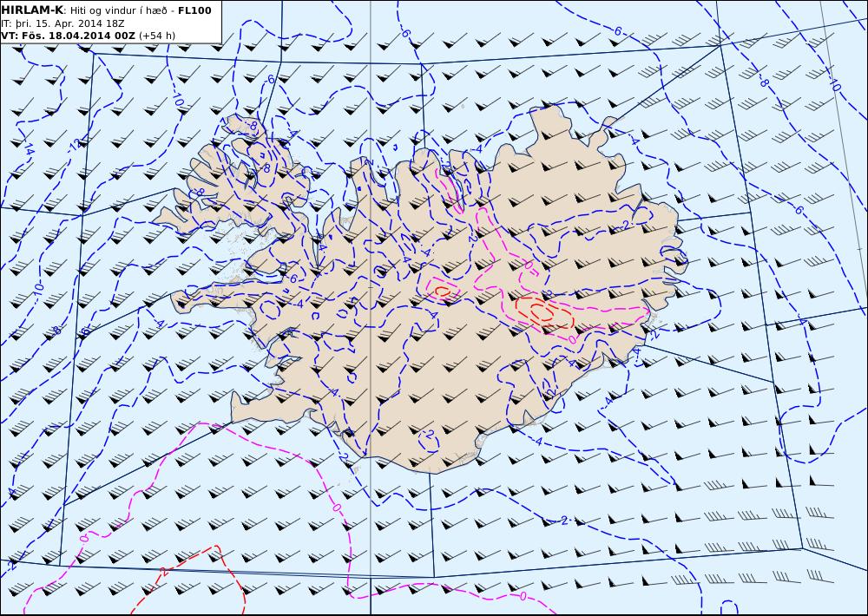Click the VT: Fös. 18.04.2014 00Z text
Image resolution: width=868 pixels, height=616 pixels.
68,36
